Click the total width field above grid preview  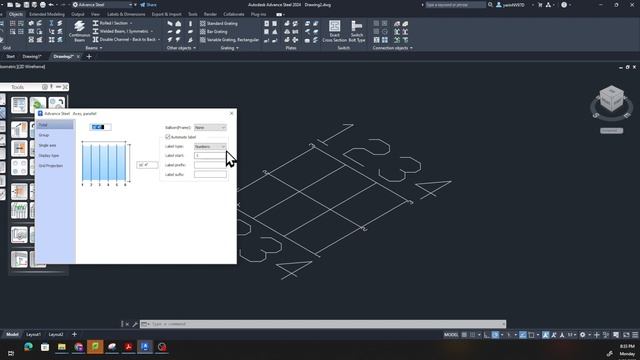click(100, 127)
